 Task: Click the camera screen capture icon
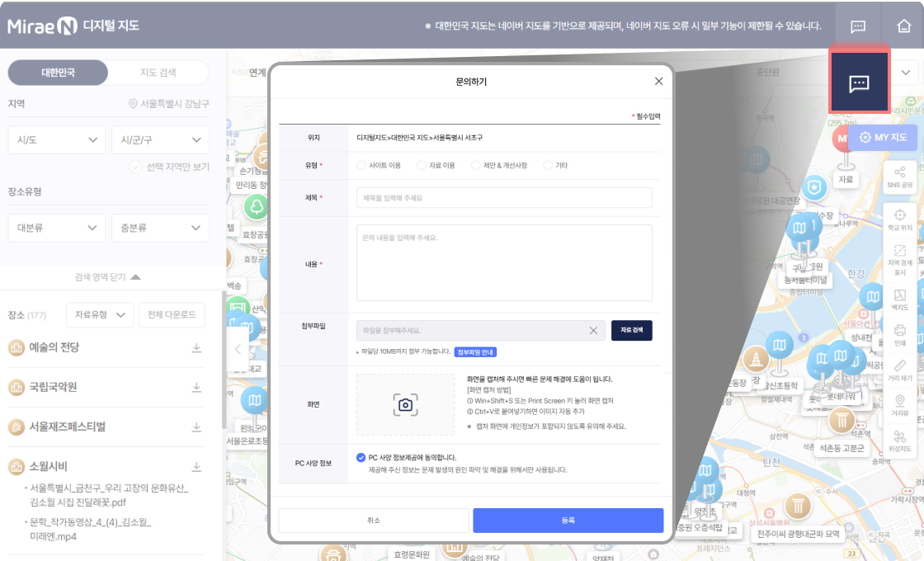(405, 404)
